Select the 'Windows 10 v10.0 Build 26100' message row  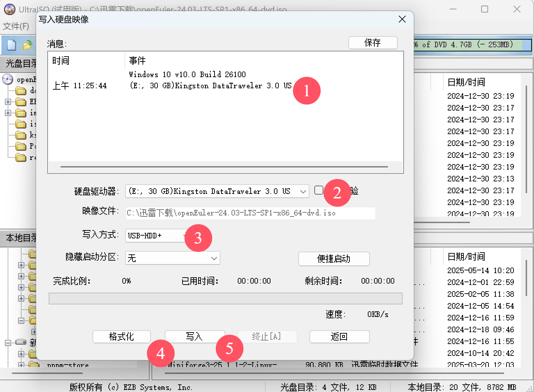pos(187,74)
